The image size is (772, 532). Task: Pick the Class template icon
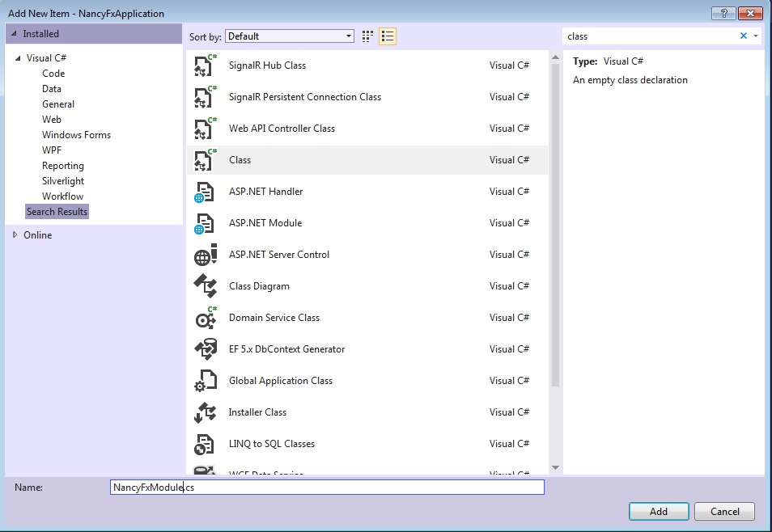point(206,160)
